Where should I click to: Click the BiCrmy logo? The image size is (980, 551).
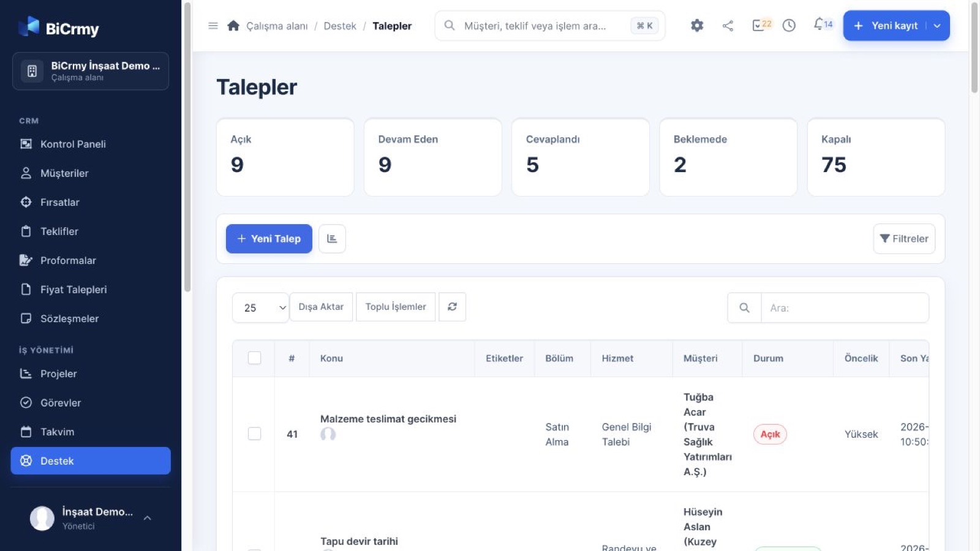pyautogui.click(x=59, y=27)
